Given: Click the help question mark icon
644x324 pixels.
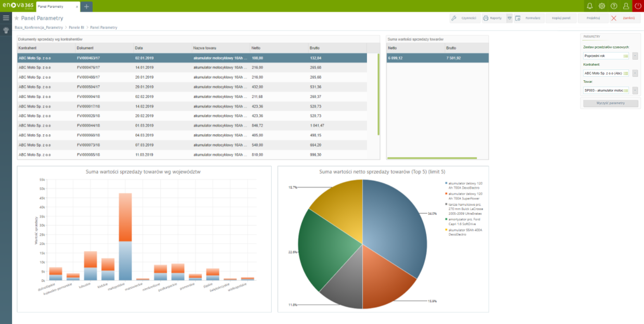Looking at the screenshot, I should pyautogui.click(x=614, y=6).
